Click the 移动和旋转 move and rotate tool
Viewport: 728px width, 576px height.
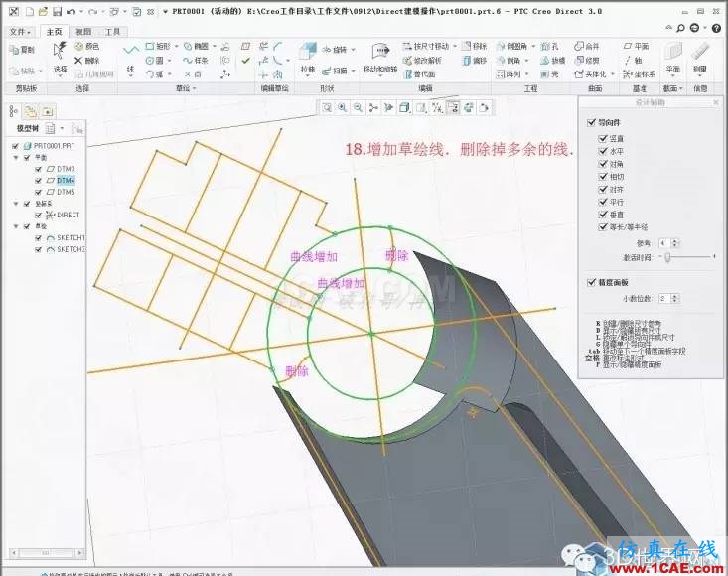(380, 59)
